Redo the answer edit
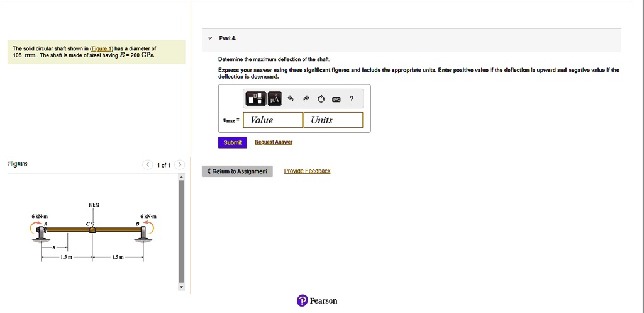Viewport: 644px width, 313px height. (306, 99)
